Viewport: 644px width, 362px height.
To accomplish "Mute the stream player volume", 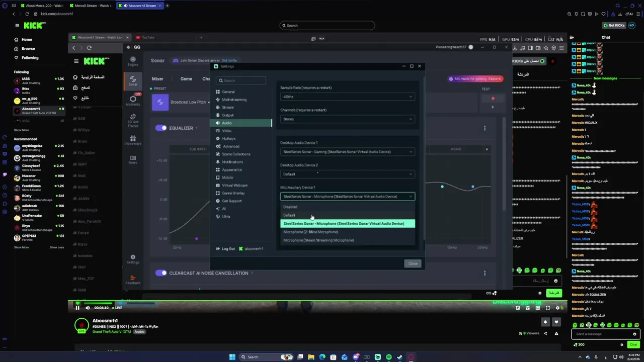I will point(88,308).
